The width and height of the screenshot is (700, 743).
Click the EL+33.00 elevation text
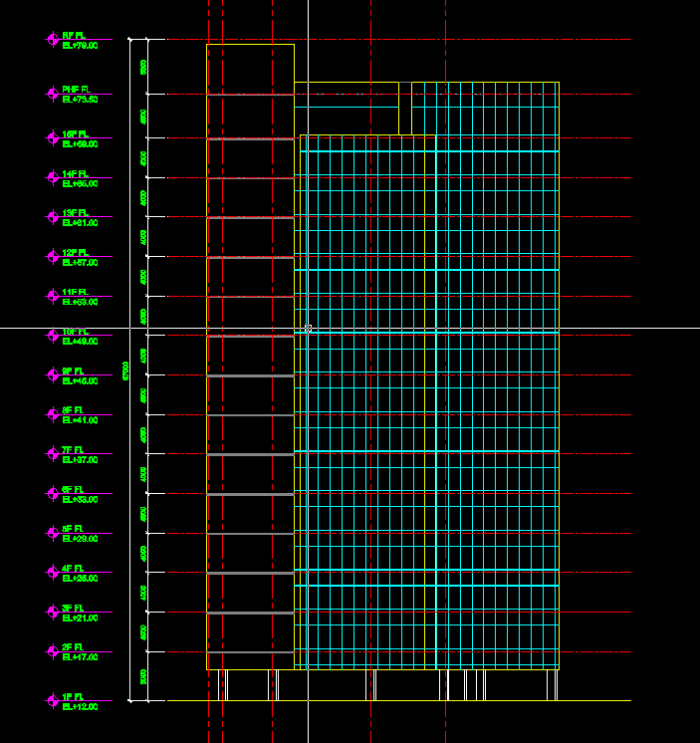[80, 499]
